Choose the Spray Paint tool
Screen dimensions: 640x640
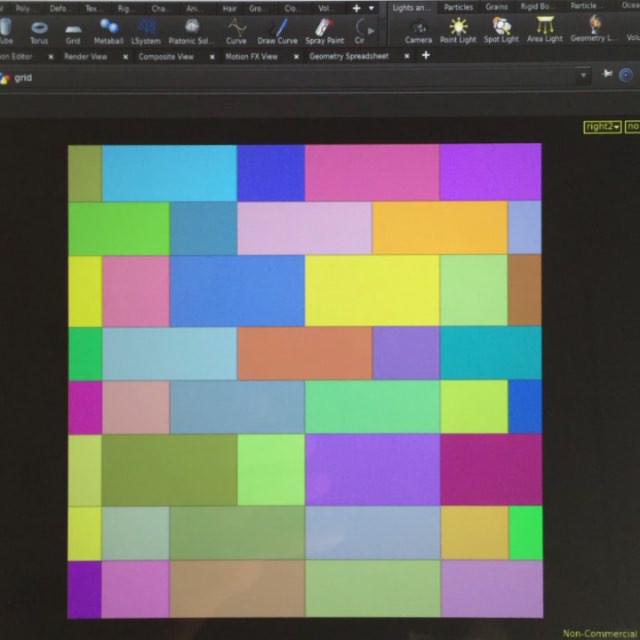tap(325, 30)
